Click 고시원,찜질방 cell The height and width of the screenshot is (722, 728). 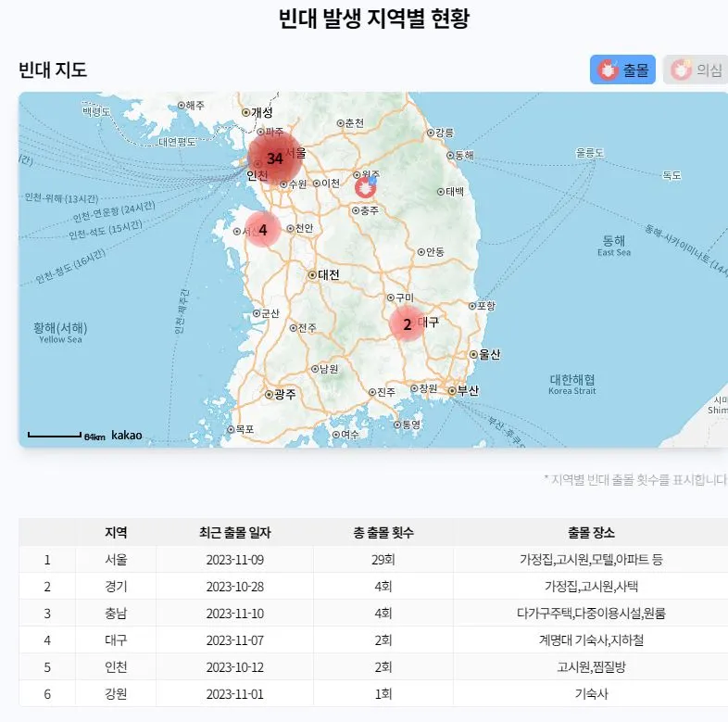coord(591,667)
